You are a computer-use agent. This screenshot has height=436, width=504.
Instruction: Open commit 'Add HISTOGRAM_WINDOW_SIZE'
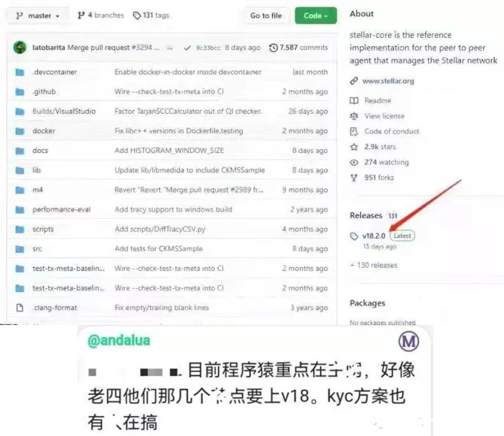(x=170, y=150)
